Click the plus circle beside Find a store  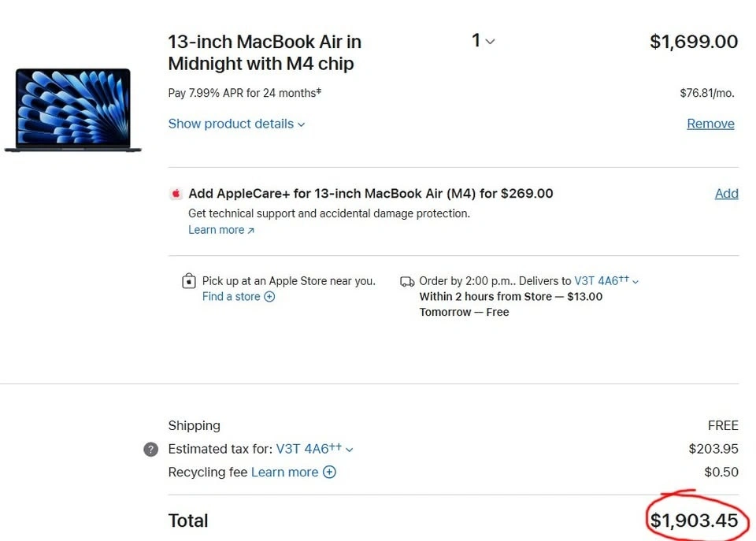pyautogui.click(x=269, y=297)
